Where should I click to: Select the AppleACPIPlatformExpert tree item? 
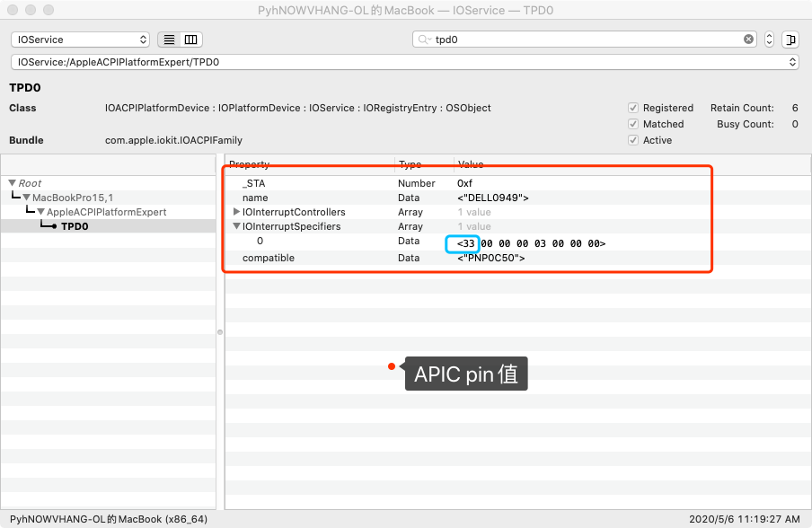pyautogui.click(x=107, y=212)
